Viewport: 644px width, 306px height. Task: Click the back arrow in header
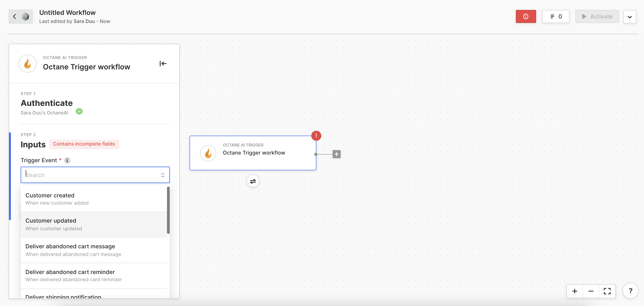point(14,16)
